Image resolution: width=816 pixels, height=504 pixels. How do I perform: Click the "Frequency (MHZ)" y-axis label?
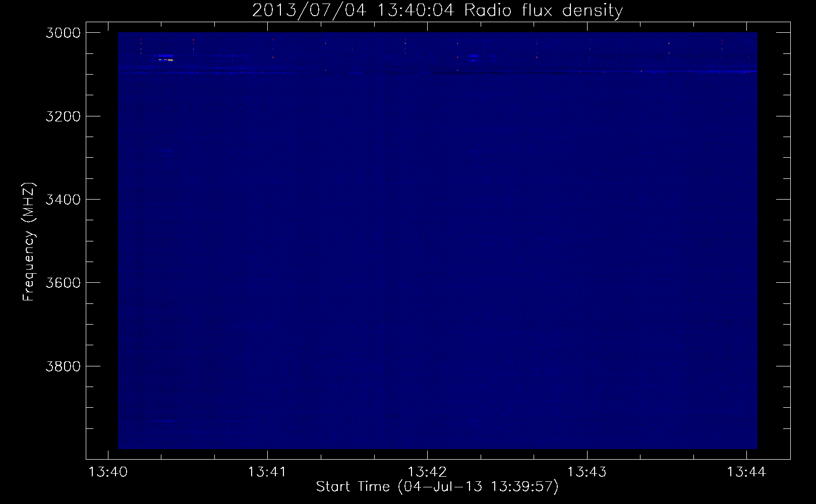(x=29, y=242)
